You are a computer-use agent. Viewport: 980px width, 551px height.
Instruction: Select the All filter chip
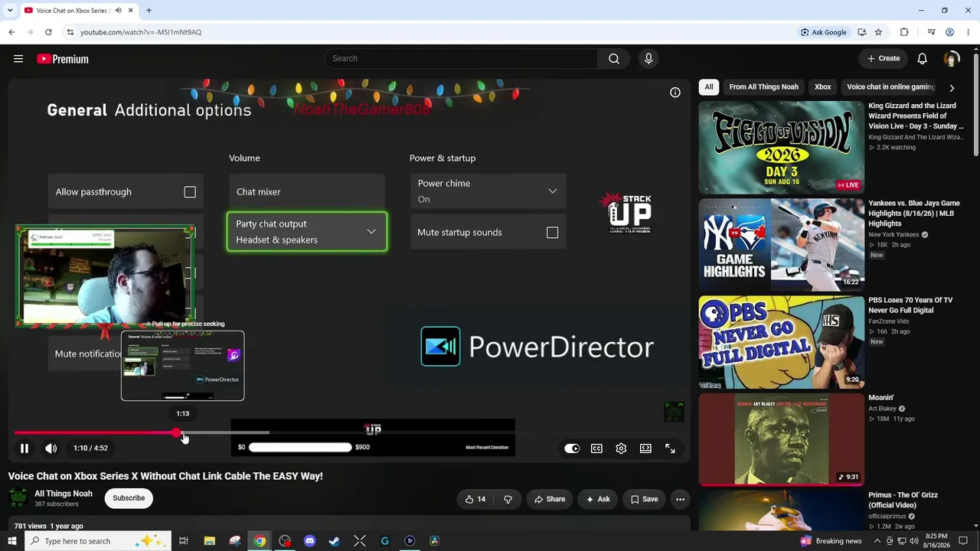pos(709,87)
